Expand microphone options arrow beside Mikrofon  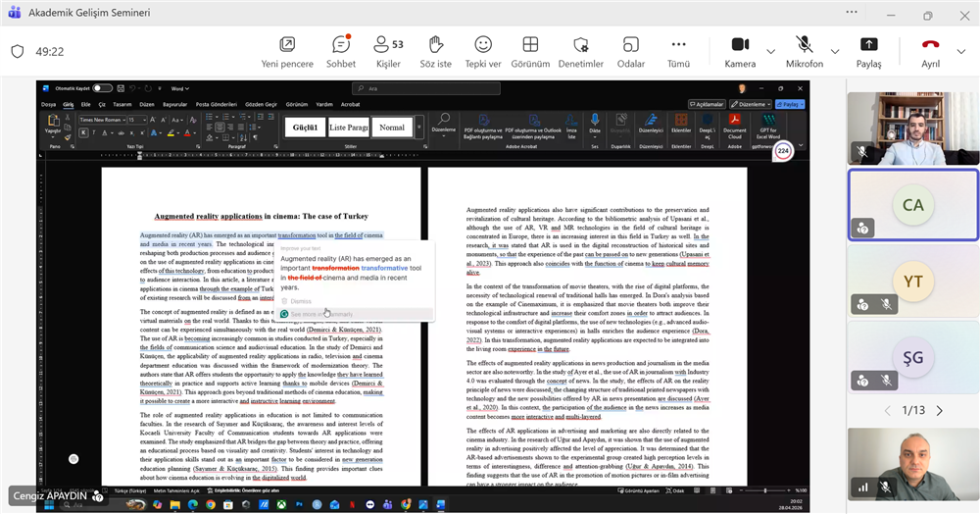pyautogui.click(x=835, y=51)
